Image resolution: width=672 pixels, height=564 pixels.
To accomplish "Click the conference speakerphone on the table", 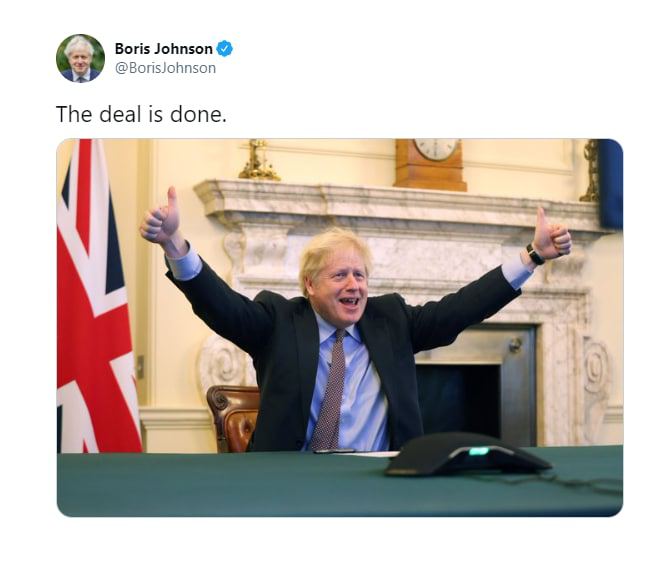I will click(467, 455).
